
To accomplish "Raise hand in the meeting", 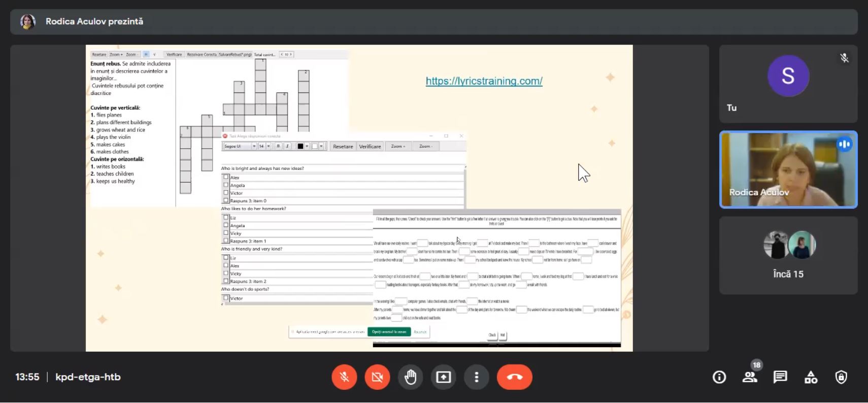I will point(410,377).
